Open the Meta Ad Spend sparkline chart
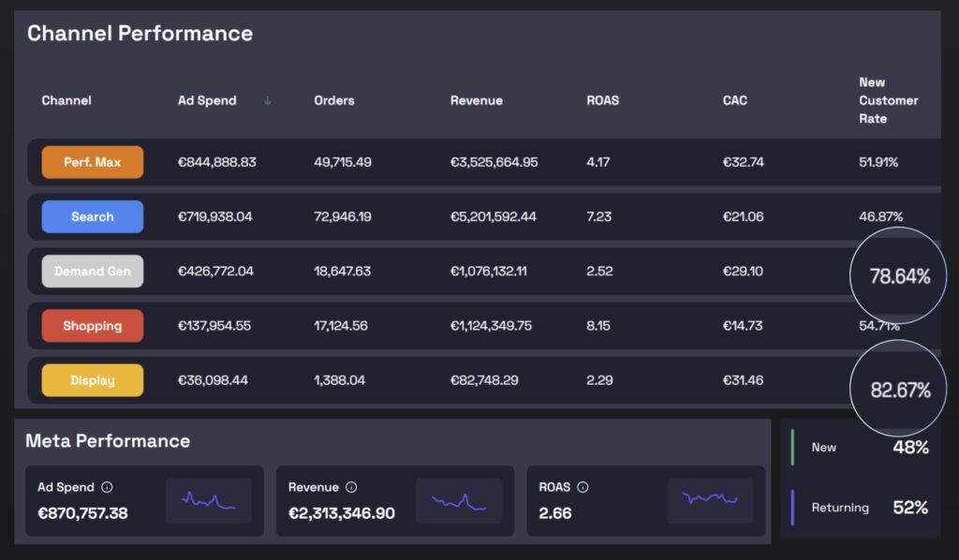This screenshot has height=560, width=959. tap(208, 501)
